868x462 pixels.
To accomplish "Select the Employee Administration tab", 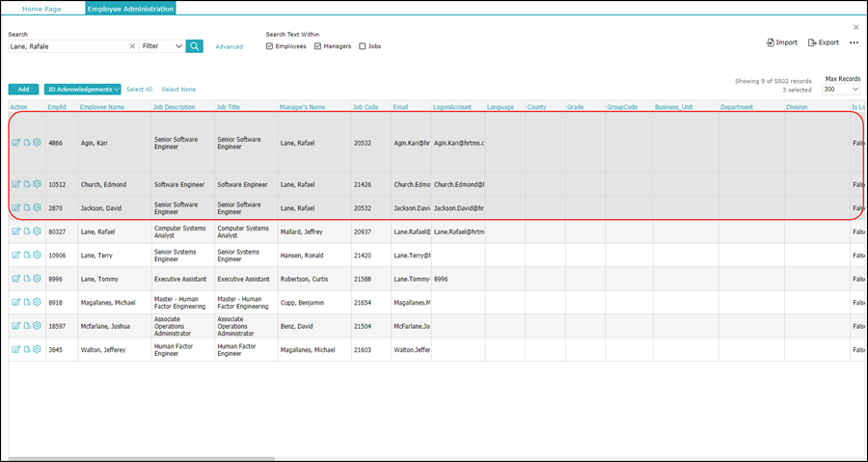I will click(x=129, y=9).
